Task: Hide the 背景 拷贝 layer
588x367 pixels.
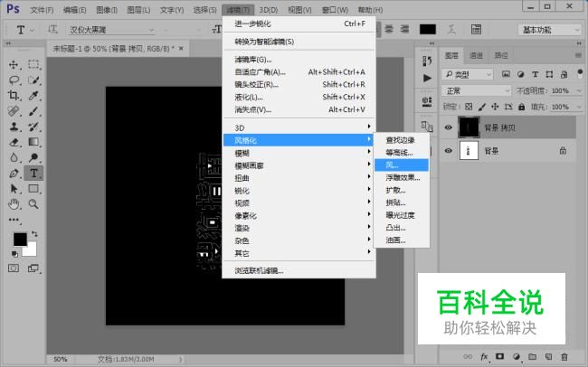Action: coord(448,127)
